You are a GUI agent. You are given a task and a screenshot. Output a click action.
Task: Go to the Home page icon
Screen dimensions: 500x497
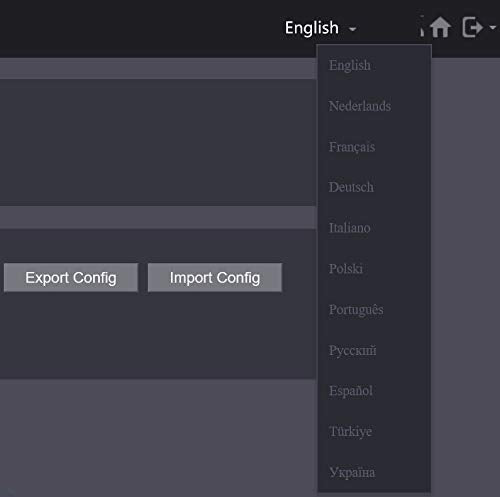coord(440,27)
